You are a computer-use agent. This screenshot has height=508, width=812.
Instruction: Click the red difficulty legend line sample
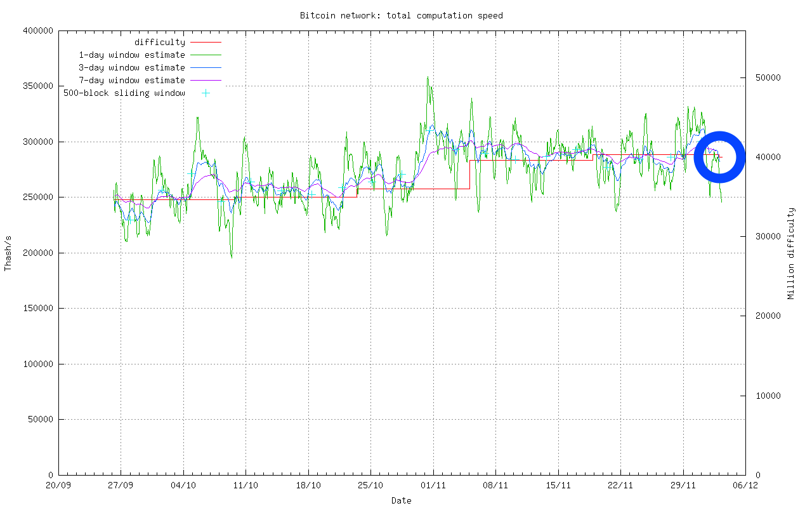[x=206, y=43]
